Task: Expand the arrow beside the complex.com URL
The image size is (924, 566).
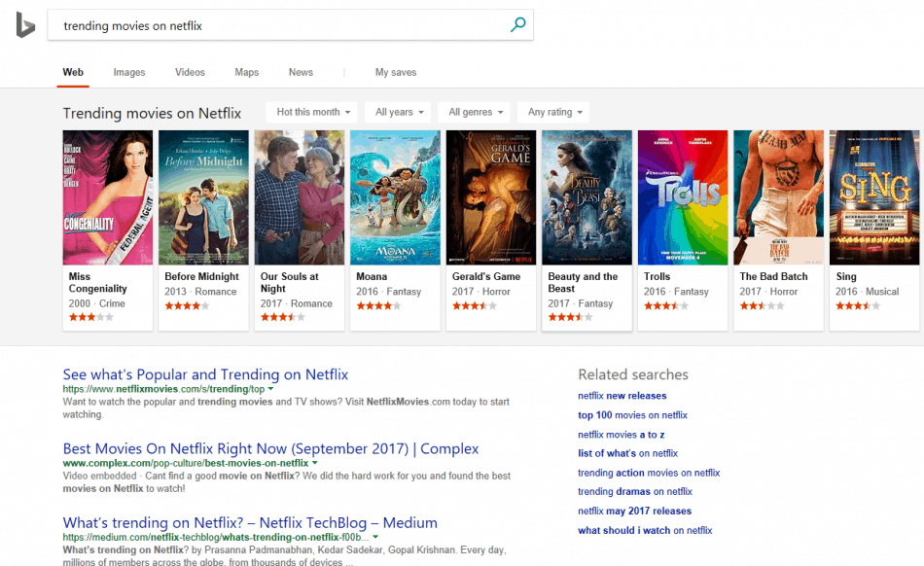Action: [x=315, y=463]
